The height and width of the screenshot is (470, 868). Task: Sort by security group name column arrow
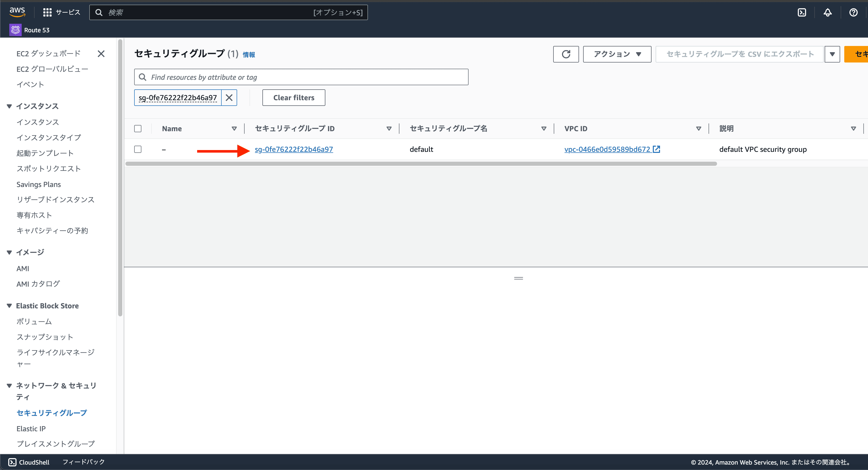coord(543,128)
